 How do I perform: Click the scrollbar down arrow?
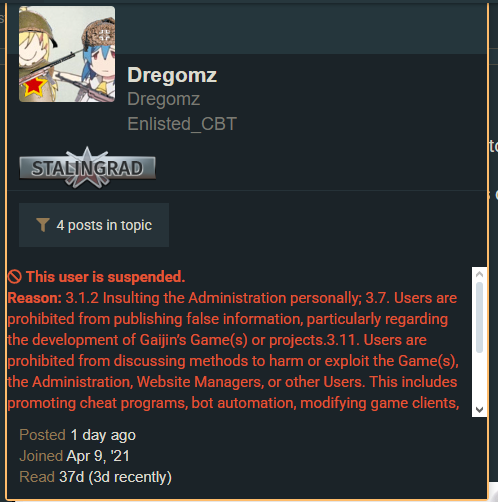click(x=480, y=409)
